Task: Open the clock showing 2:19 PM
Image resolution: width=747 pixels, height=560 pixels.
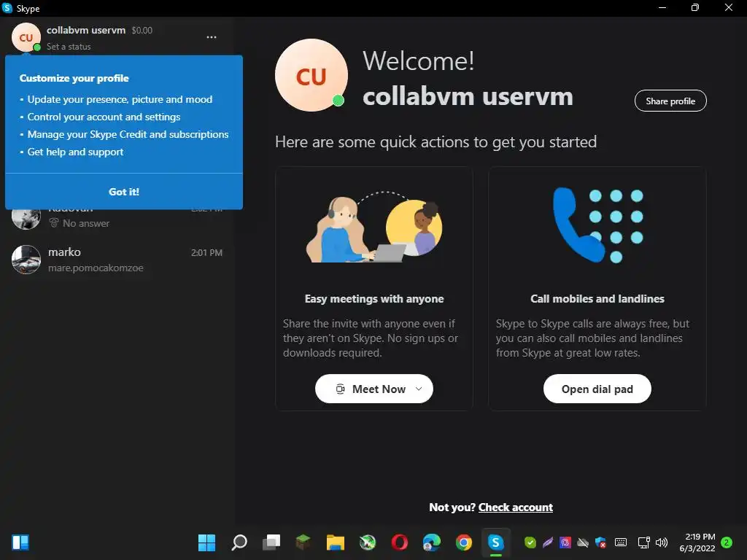Action: point(697,542)
